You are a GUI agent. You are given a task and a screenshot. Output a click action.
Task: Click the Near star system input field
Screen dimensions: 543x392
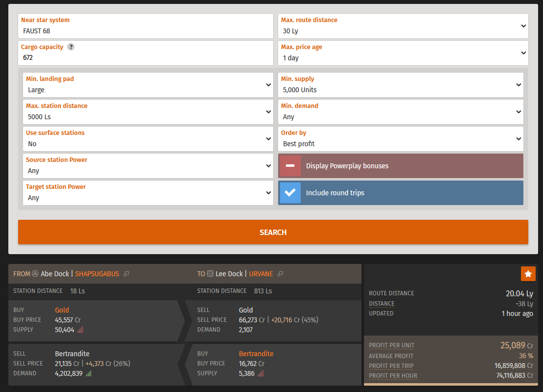click(x=146, y=26)
